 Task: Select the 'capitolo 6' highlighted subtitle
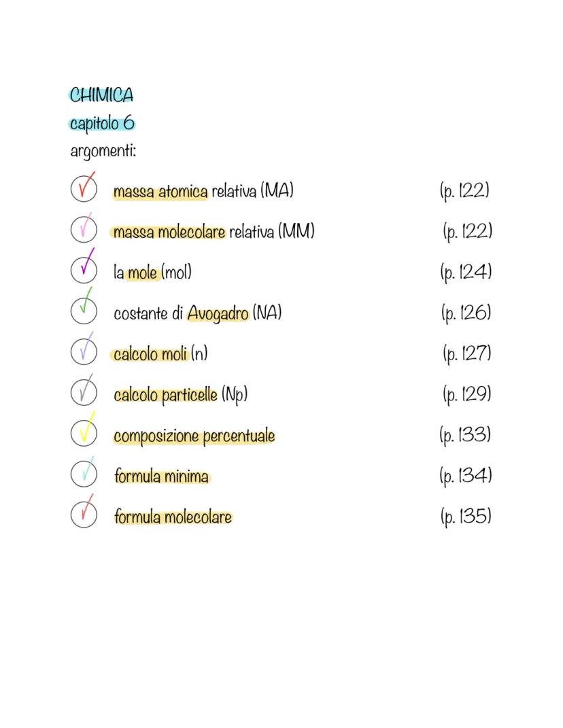tap(102, 124)
